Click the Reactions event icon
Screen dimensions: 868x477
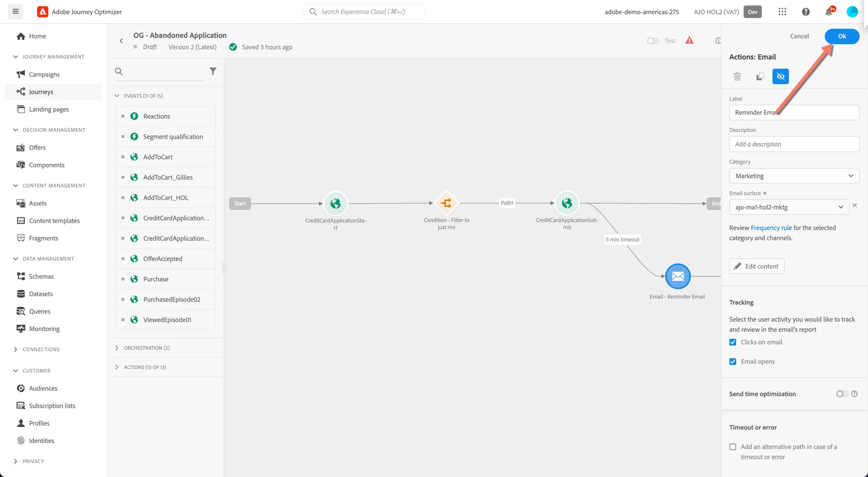tap(134, 116)
